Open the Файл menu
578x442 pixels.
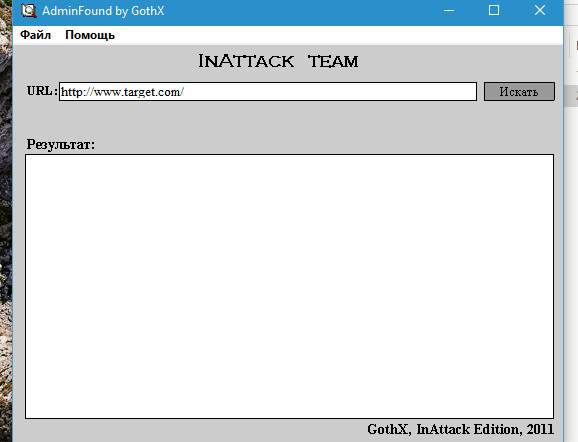[x=35, y=35]
